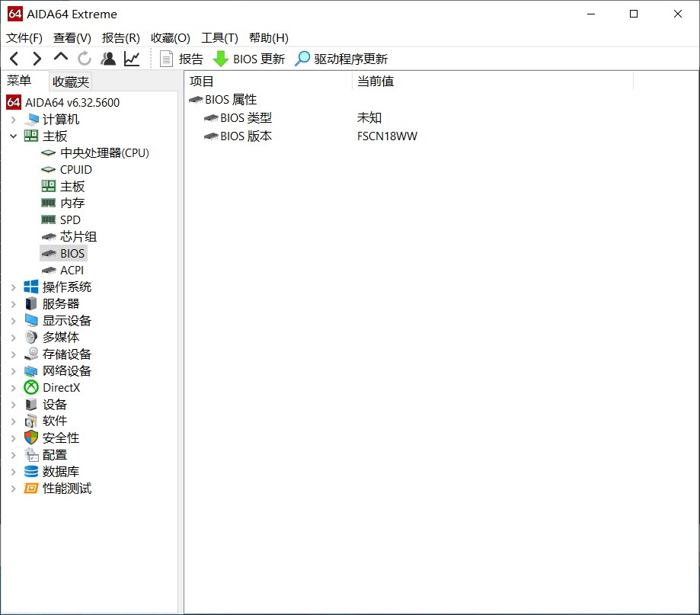
Task: Open the 收藏(O) menu
Action: (170, 38)
